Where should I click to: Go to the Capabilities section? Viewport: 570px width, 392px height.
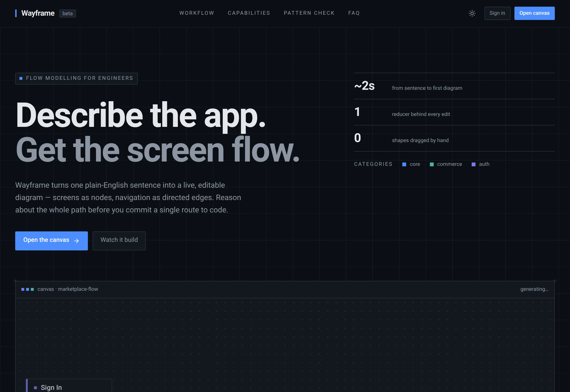pos(249,13)
